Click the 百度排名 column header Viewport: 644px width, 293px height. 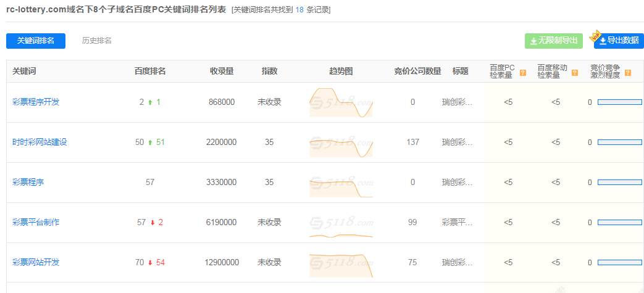click(150, 72)
